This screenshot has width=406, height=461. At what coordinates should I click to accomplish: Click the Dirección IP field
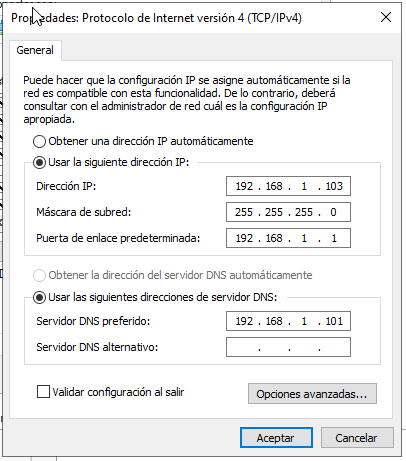tap(288, 186)
